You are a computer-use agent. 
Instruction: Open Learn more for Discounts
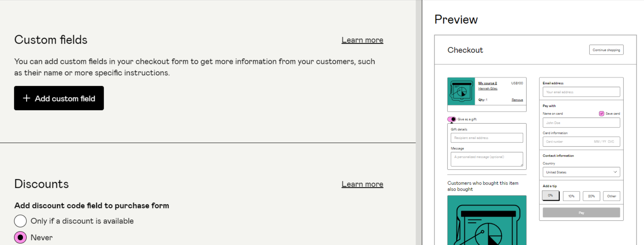click(362, 183)
